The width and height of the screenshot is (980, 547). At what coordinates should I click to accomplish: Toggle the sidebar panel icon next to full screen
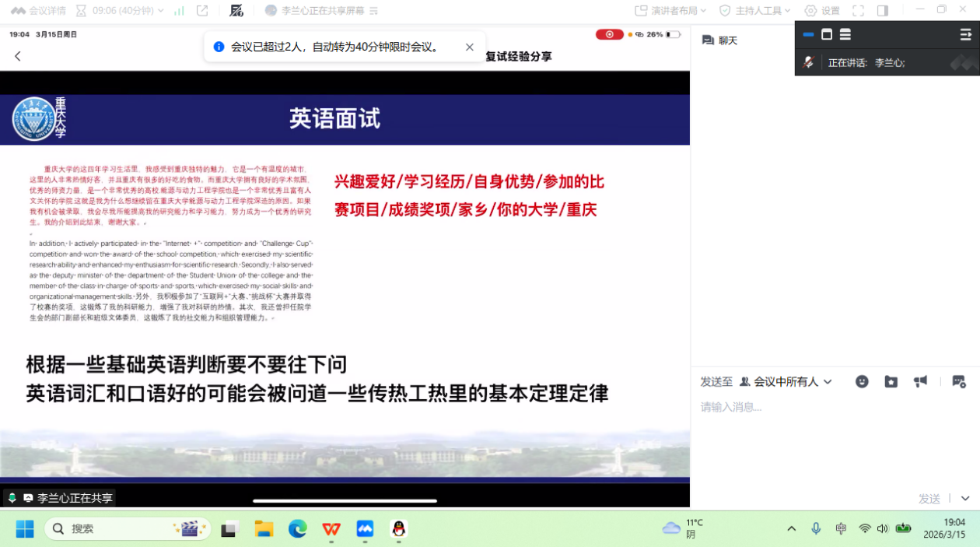click(882, 11)
